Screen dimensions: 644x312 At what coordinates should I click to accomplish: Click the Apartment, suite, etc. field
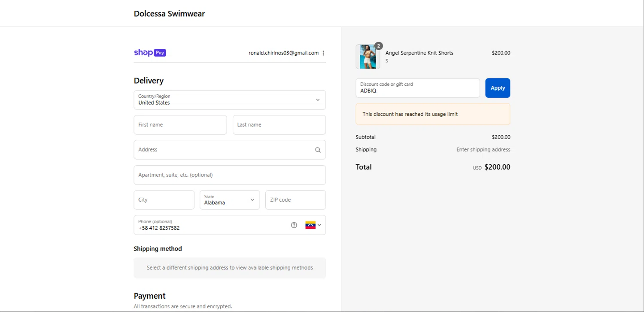[x=230, y=175]
